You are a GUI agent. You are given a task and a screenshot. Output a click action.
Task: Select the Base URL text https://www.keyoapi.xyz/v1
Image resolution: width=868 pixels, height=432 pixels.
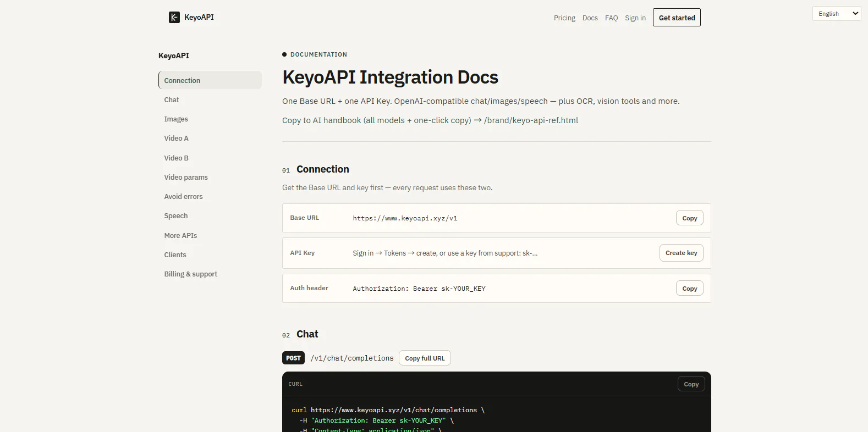(405, 218)
